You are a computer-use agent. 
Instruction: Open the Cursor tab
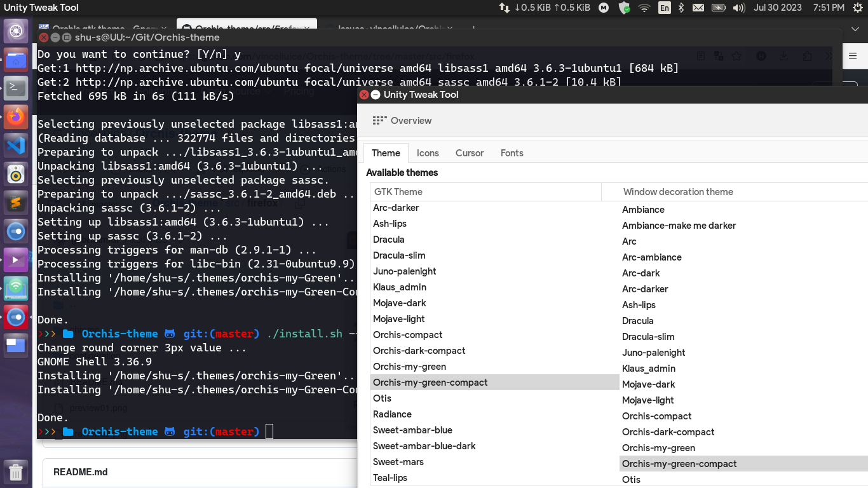point(470,152)
